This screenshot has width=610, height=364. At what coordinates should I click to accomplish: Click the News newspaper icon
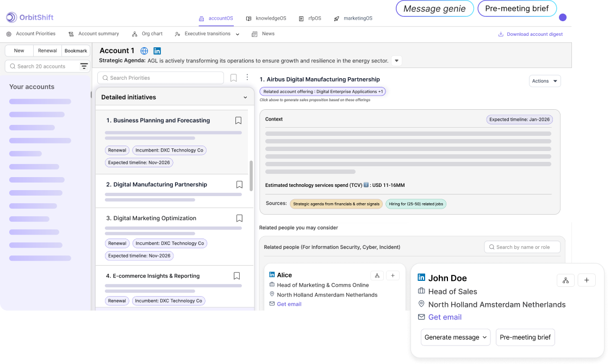(x=254, y=34)
